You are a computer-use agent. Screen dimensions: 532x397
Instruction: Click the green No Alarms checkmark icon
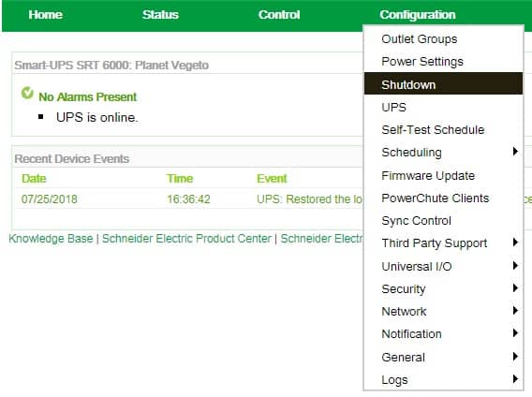pos(27,93)
